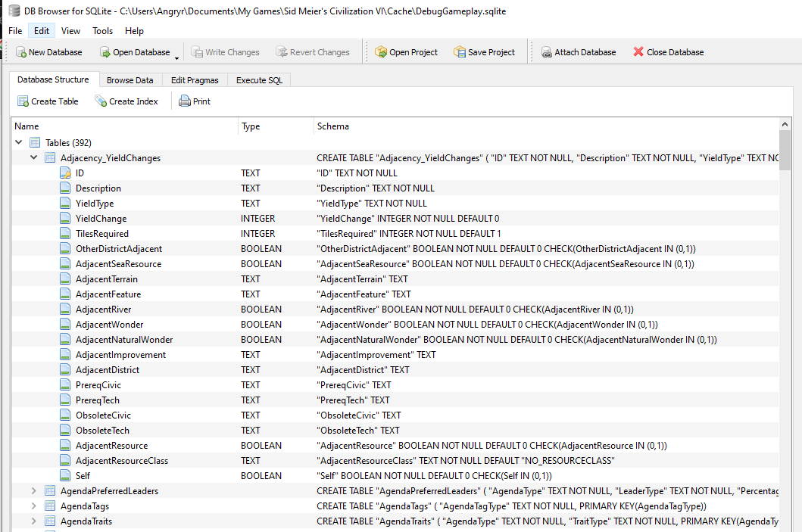The height and width of the screenshot is (532, 802).
Task: Open the recent databases dropdown arrow
Action: click(176, 58)
